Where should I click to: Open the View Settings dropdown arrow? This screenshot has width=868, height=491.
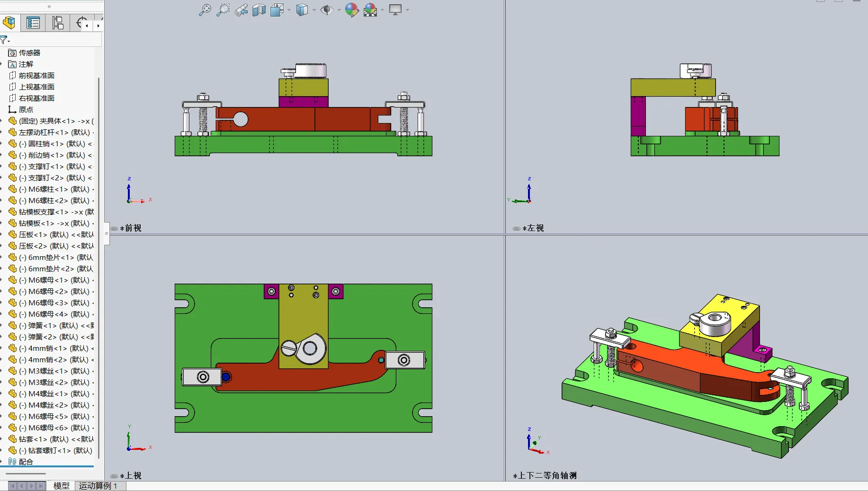[407, 10]
